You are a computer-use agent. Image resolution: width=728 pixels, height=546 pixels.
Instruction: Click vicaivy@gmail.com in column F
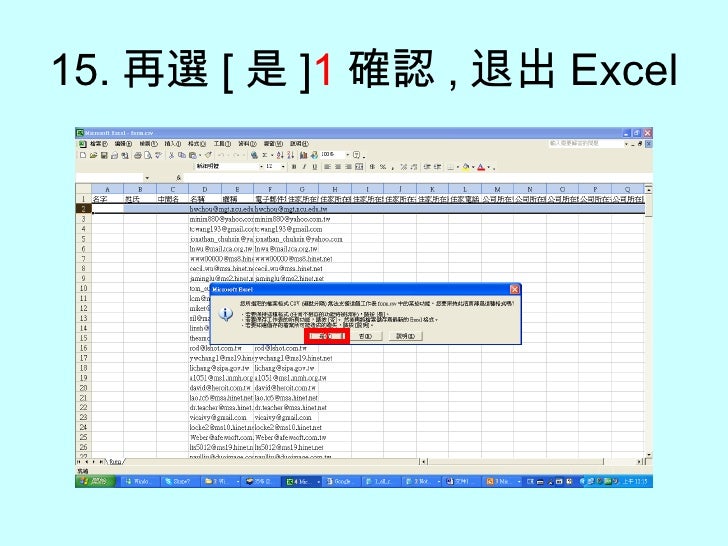tap(283, 417)
